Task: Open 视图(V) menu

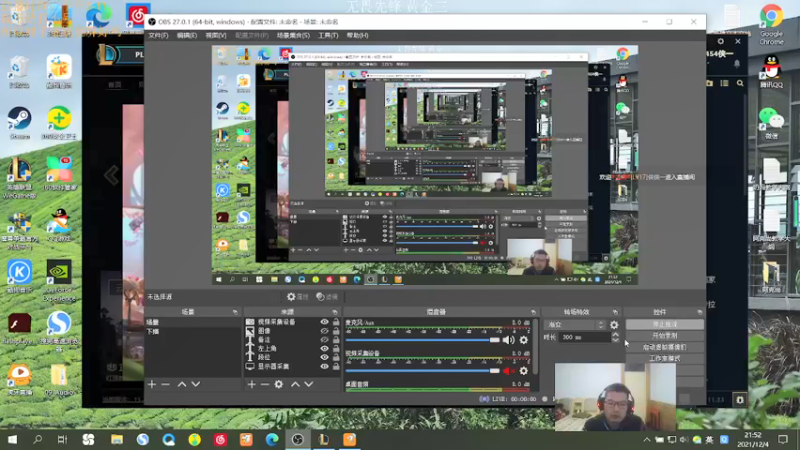Action: click(216, 36)
